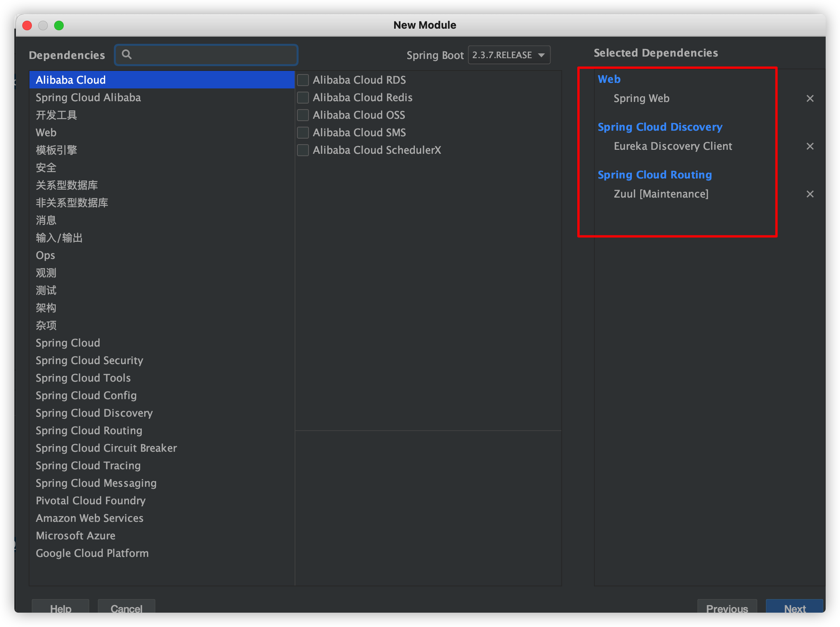Open Spring Cloud Config category
The image size is (840, 627).
pos(162,396)
